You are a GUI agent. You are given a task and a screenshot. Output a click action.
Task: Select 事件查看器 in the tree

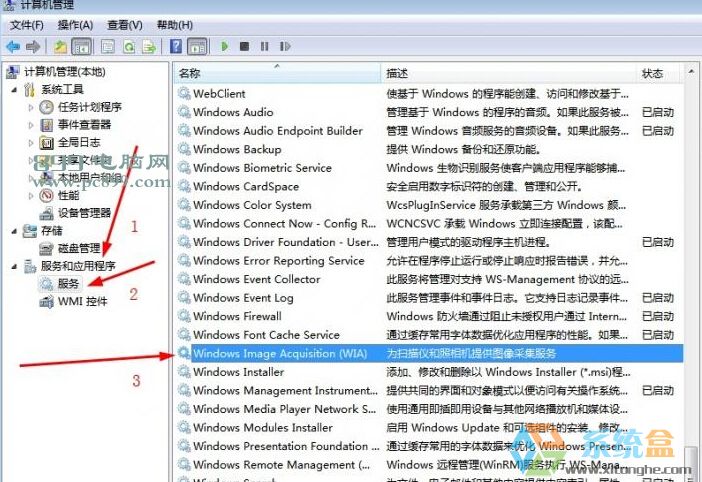pos(84,125)
